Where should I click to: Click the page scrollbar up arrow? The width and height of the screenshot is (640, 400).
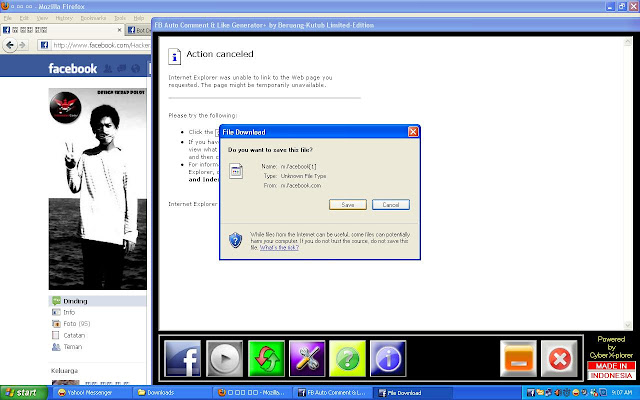(628, 41)
